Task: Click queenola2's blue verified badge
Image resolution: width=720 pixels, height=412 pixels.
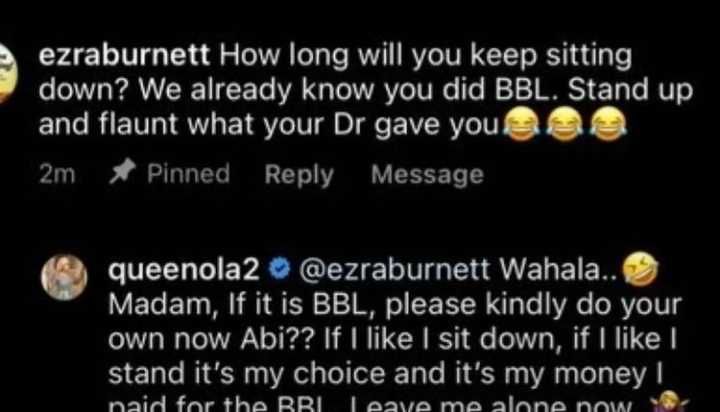Action: coord(279,269)
